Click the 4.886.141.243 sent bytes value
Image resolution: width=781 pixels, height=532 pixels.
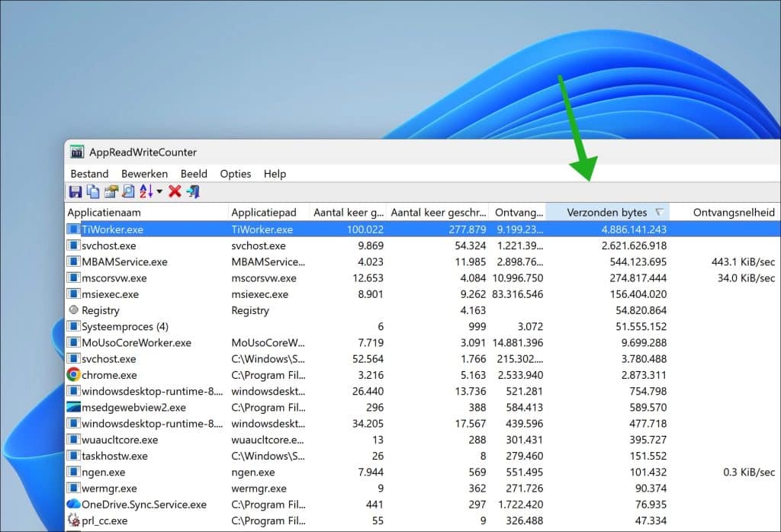click(634, 229)
